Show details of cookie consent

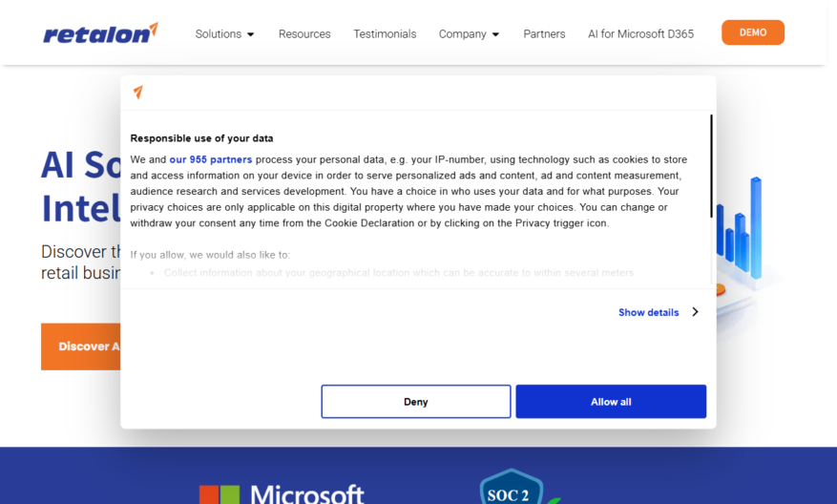coord(648,312)
